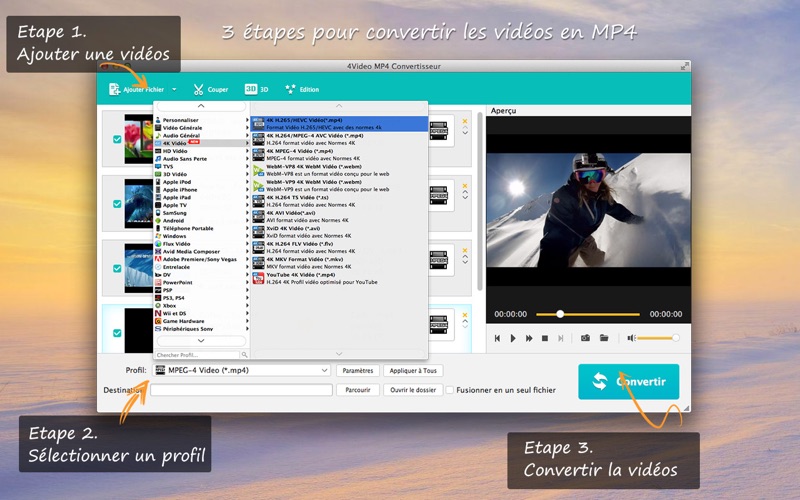Expand the Audio Général category
This screenshot has height=500, width=800.
point(202,136)
